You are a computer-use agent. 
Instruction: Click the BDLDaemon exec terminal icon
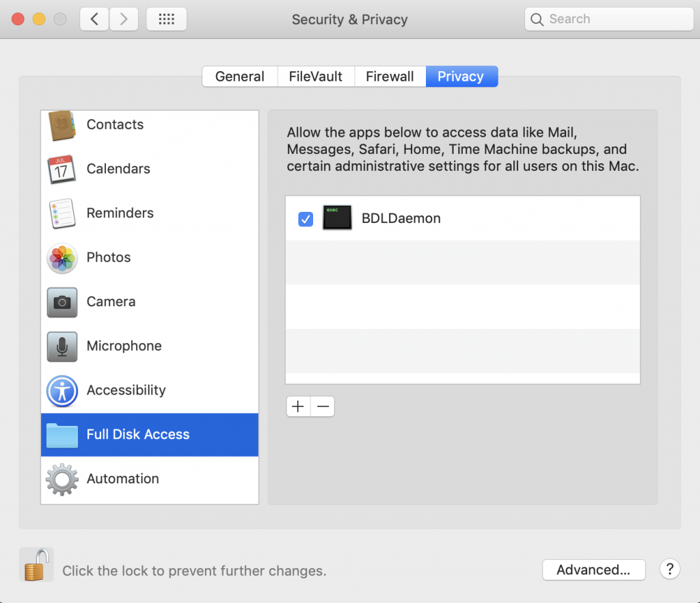337,218
